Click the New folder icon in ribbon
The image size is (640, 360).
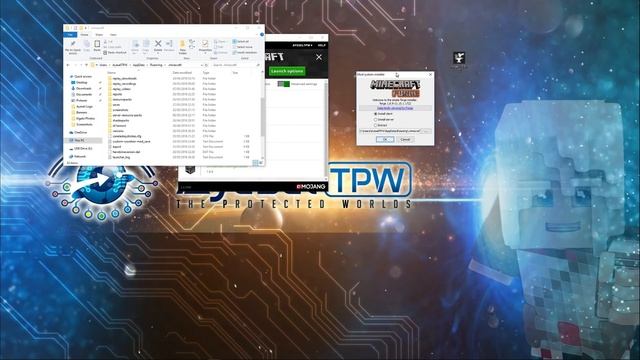click(x=182, y=47)
